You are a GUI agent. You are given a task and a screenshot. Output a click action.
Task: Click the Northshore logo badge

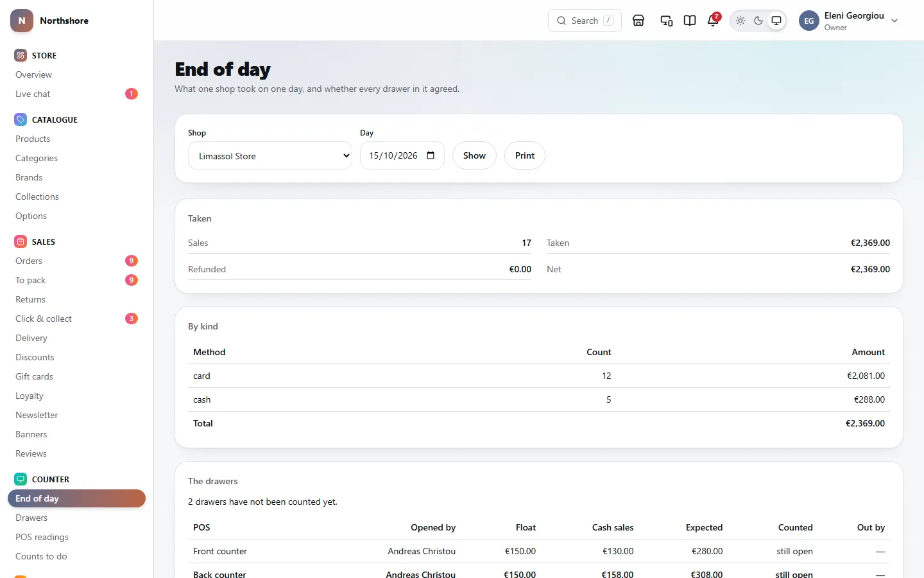[x=22, y=21]
